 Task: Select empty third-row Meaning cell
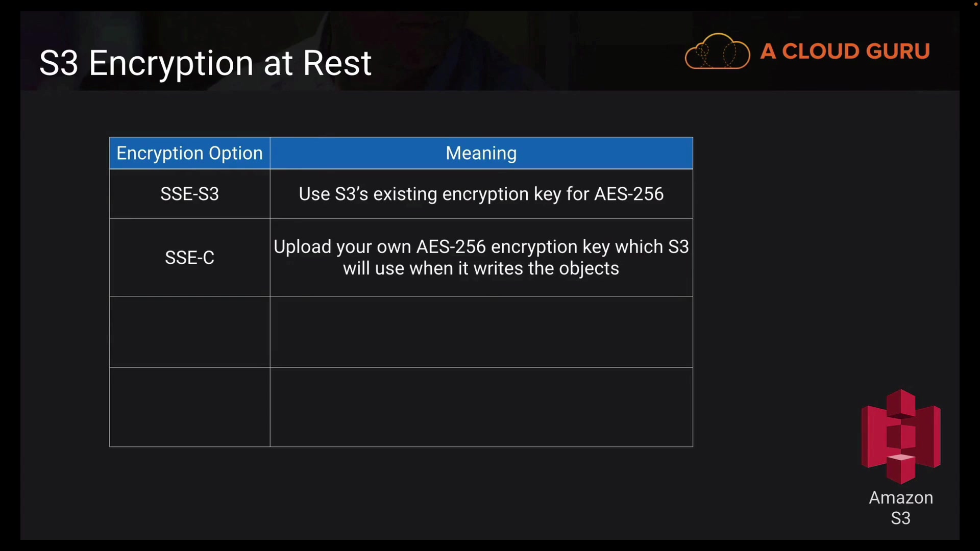481,332
